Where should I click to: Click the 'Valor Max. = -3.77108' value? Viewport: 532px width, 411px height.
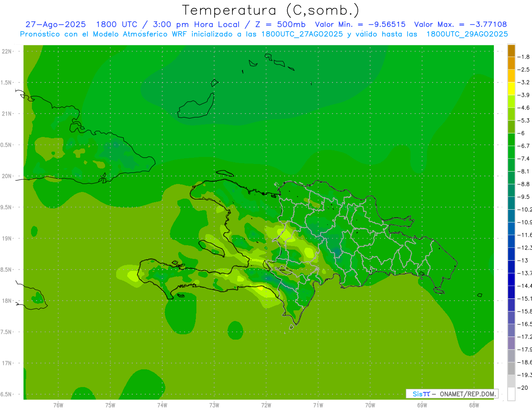[x=460, y=24]
